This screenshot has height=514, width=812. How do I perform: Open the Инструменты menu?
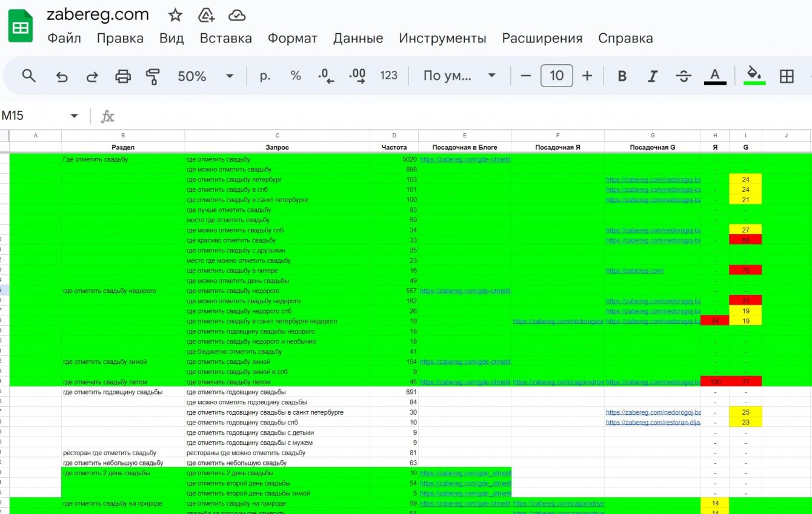[x=442, y=38]
